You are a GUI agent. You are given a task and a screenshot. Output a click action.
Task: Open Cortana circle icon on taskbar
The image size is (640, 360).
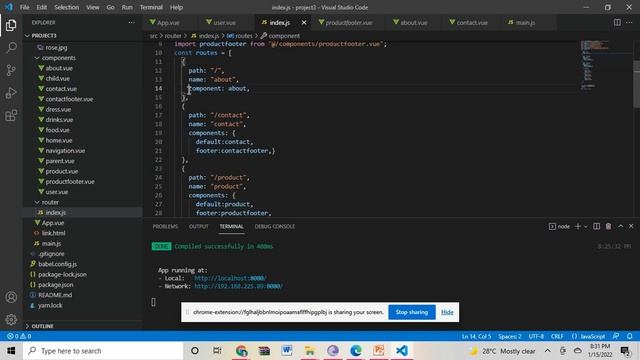click(x=195, y=351)
